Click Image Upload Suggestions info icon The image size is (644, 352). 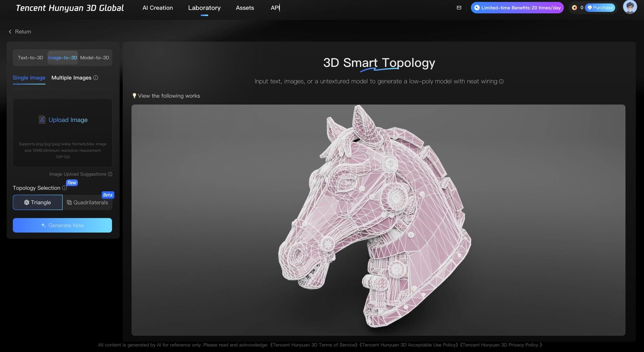coord(110,174)
